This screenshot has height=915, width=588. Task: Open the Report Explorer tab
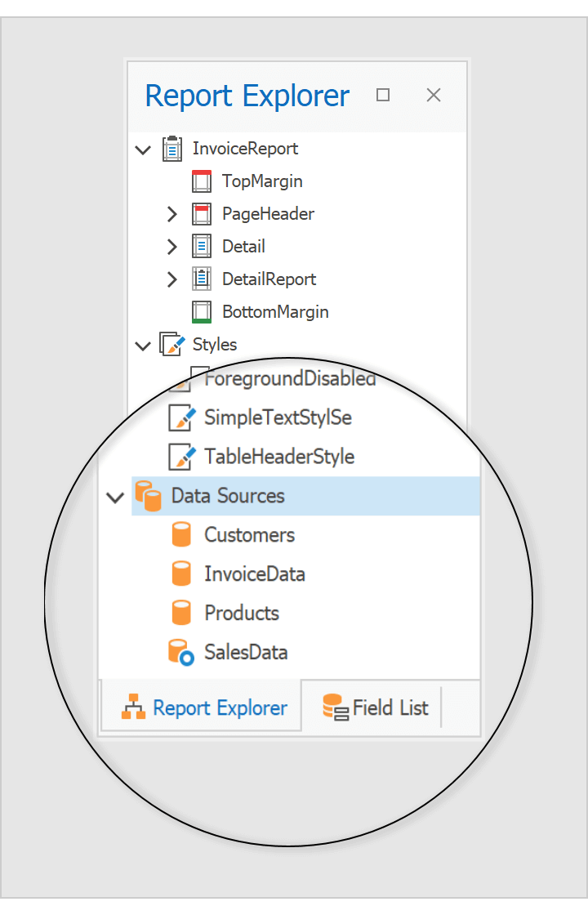point(201,707)
